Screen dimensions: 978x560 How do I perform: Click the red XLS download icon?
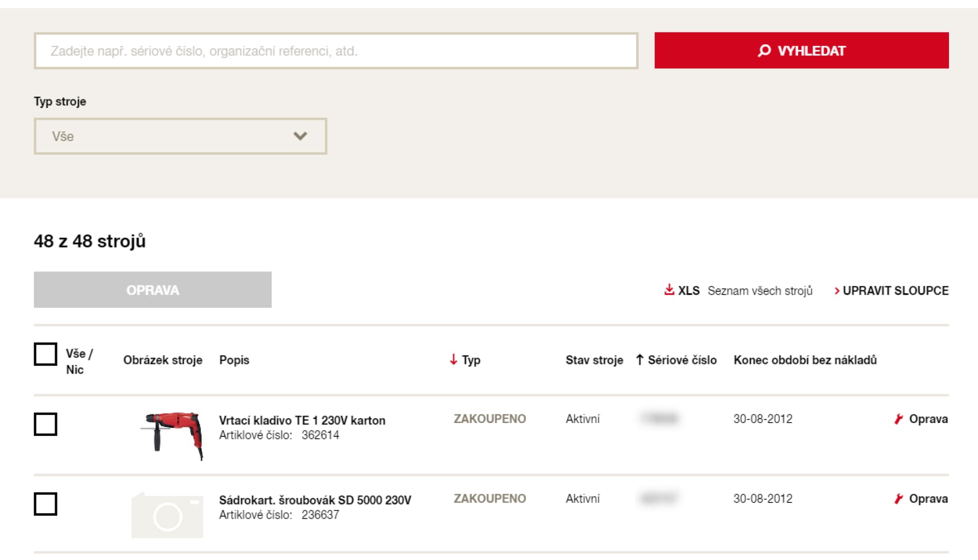[x=669, y=290]
